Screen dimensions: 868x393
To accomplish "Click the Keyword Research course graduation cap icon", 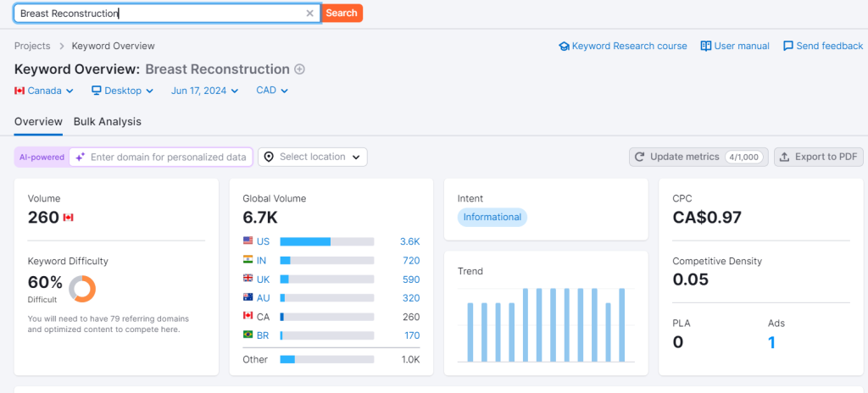I will (x=564, y=46).
